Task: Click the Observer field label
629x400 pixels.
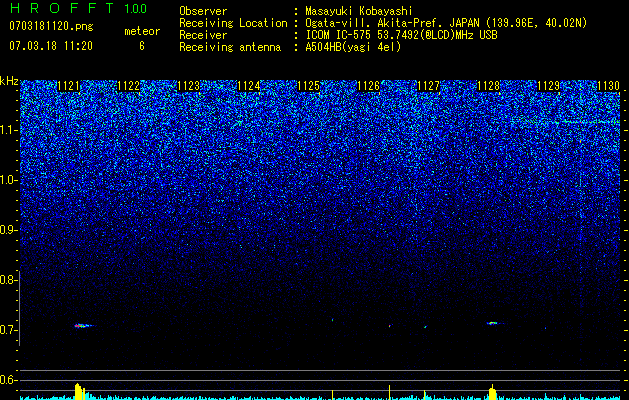Action: [203, 11]
